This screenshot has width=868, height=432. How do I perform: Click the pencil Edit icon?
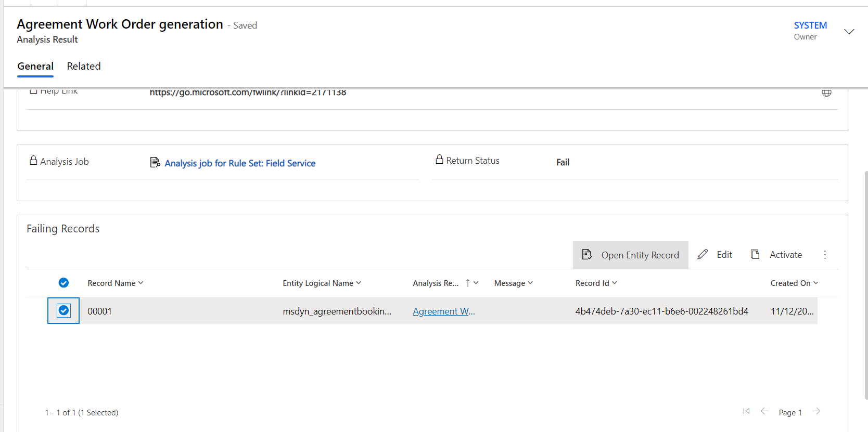click(x=703, y=254)
